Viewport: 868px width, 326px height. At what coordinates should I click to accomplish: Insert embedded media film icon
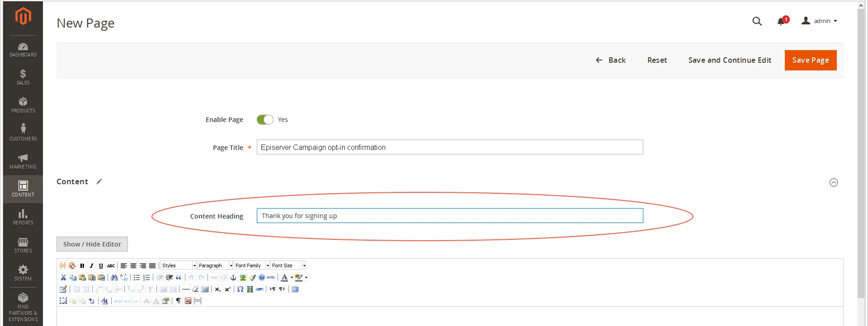coord(250,289)
